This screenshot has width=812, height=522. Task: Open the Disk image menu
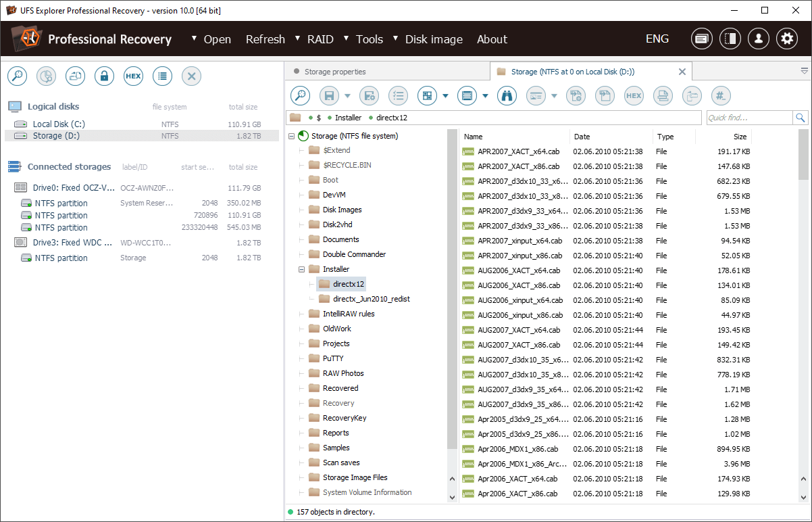434,39
